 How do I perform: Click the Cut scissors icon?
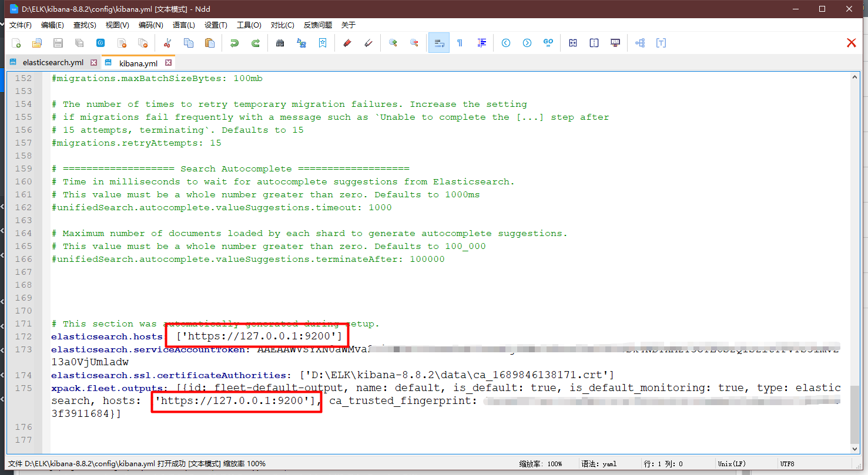tap(167, 43)
